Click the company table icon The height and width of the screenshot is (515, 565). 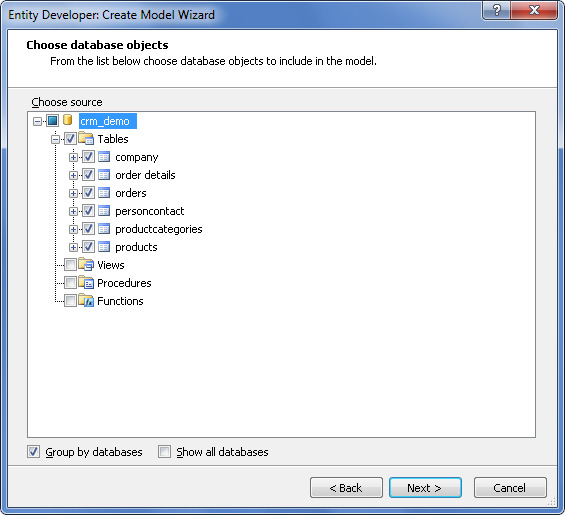(x=104, y=157)
